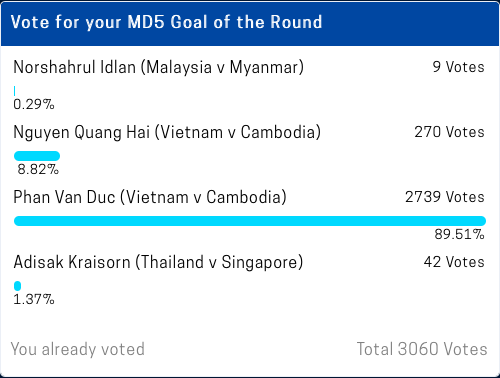Click the 42 Votes count label

tap(454, 262)
